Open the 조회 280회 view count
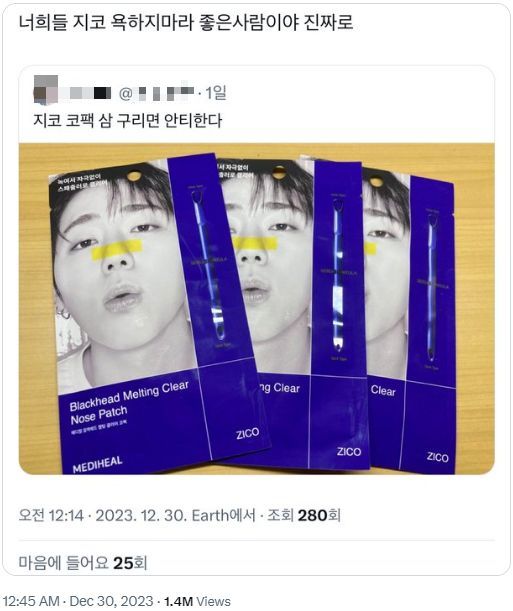 (x=304, y=516)
